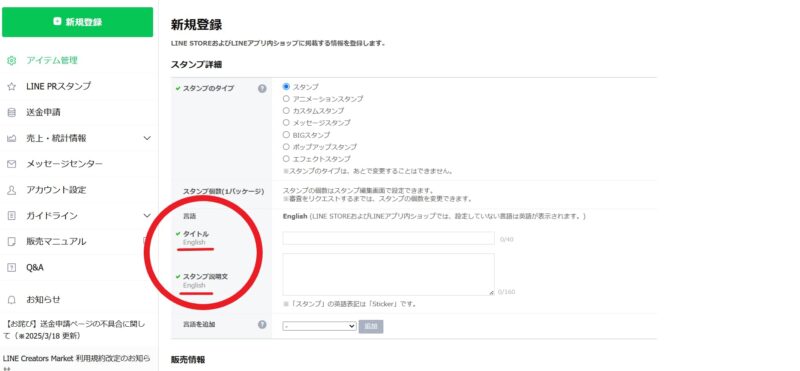Click the chart icon beside 売上・統計情報
This screenshot has height=371, width=800.
click(12, 138)
